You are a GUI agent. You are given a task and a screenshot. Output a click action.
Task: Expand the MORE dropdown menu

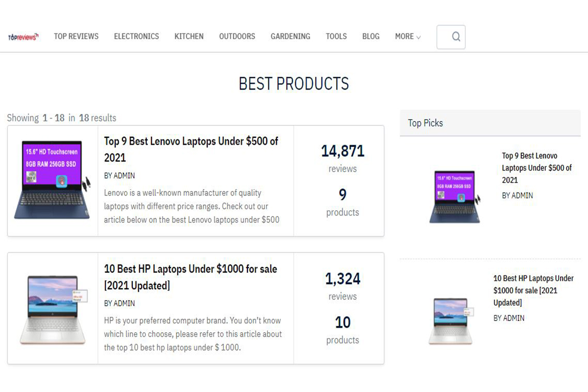408,36
